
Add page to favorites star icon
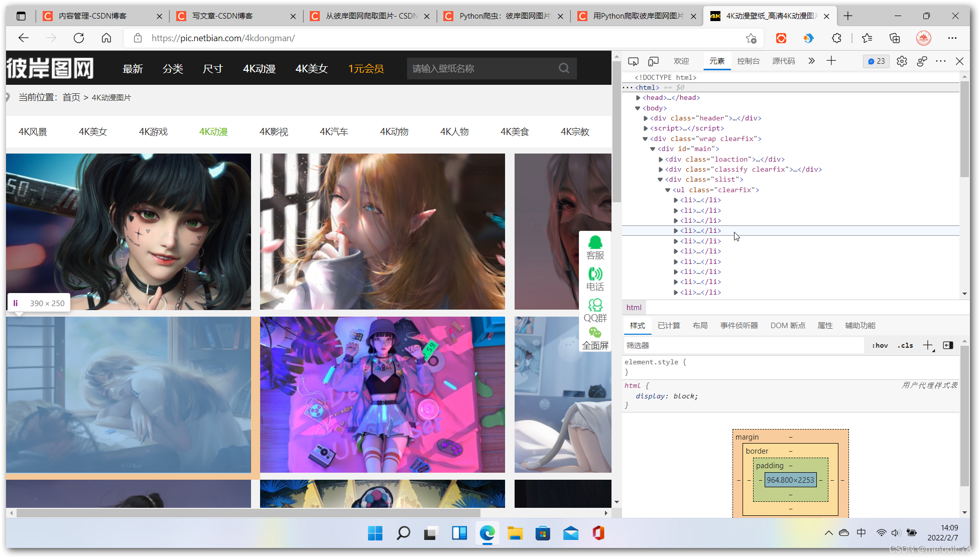coord(751,38)
